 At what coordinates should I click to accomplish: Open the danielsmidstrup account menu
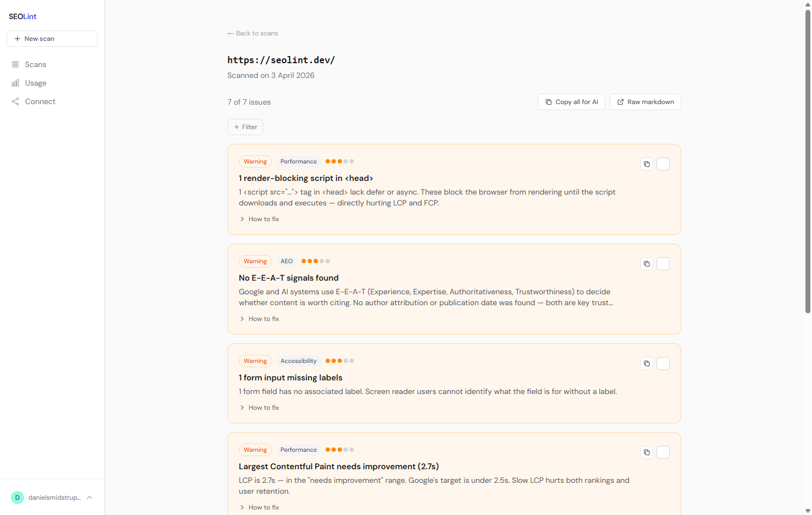[52, 498]
